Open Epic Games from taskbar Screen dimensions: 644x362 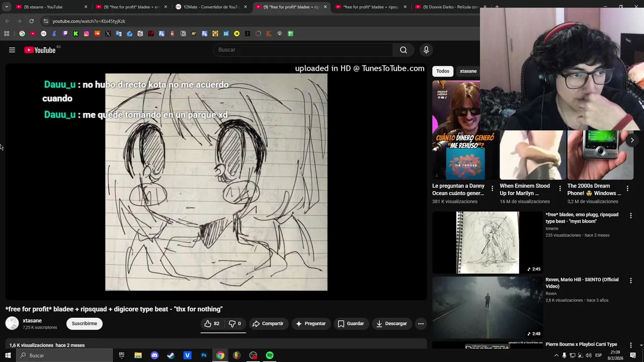pos(122,355)
